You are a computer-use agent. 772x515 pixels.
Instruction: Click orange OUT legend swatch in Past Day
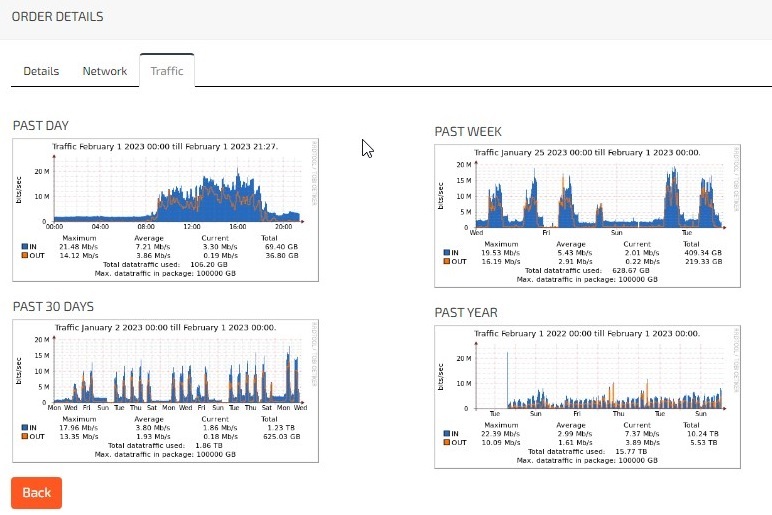pos(24,255)
